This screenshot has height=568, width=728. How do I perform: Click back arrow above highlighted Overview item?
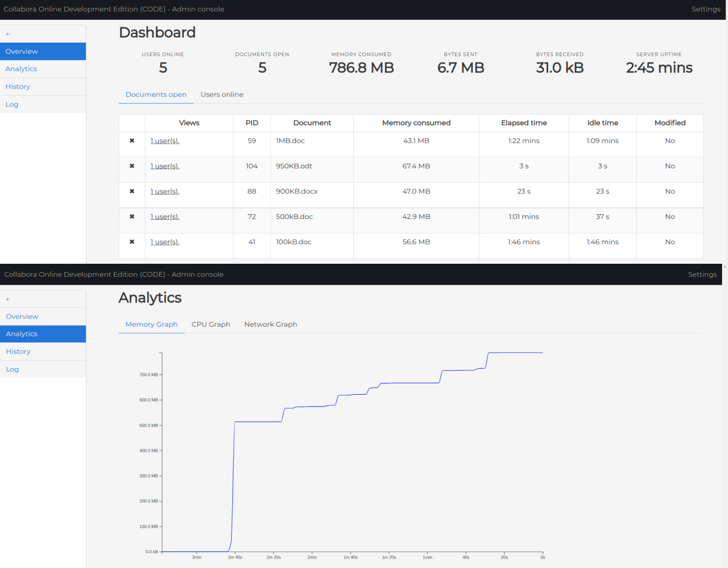click(8, 35)
